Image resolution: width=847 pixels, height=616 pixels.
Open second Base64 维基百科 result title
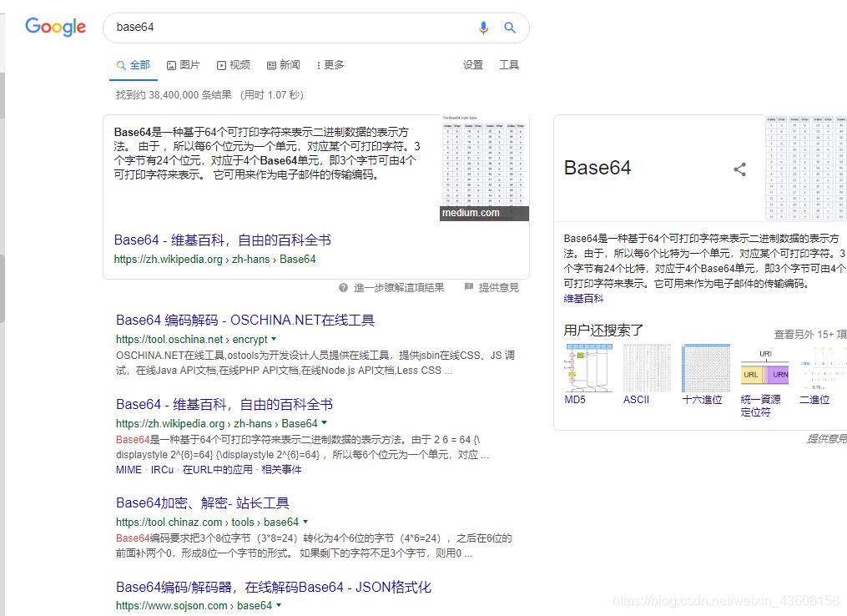point(224,404)
